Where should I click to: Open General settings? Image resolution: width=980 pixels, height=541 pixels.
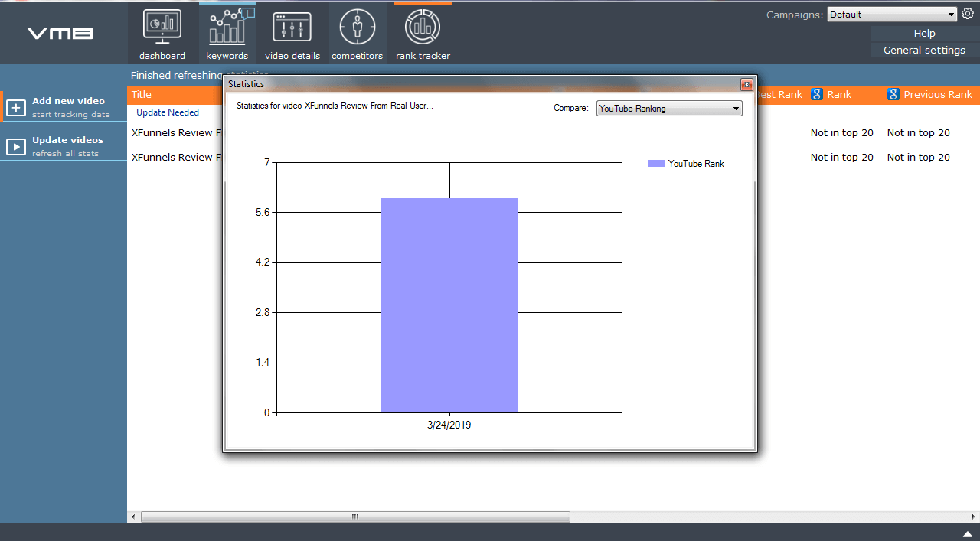(x=924, y=50)
